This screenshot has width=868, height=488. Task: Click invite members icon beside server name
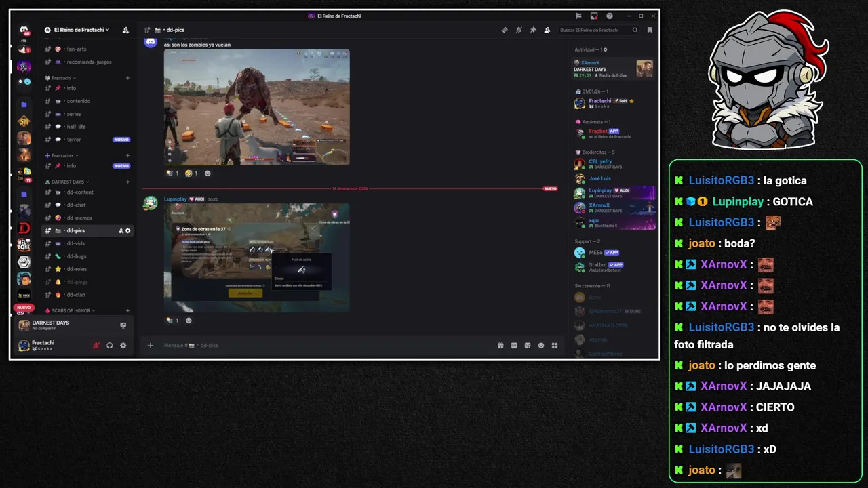click(x=125, y=30)
